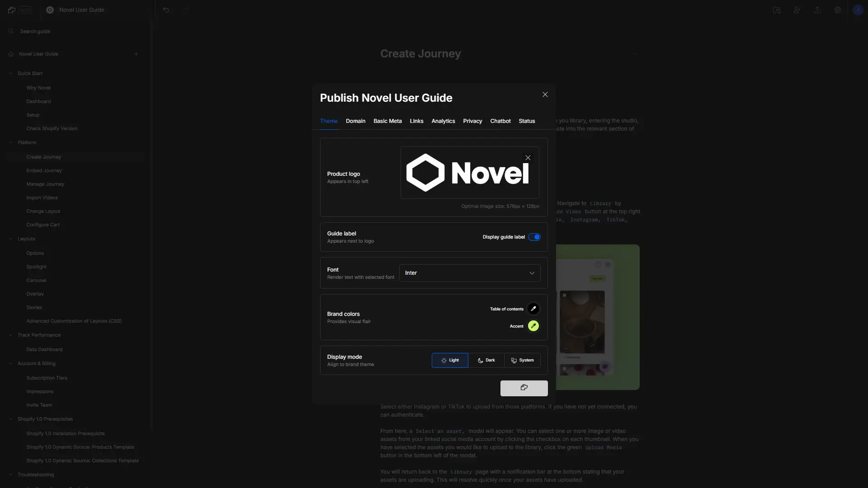Image resolution: width=868 pixels, height=488 pixels.
Task: Click the Table of contents edit pencil
Action: 533,309
